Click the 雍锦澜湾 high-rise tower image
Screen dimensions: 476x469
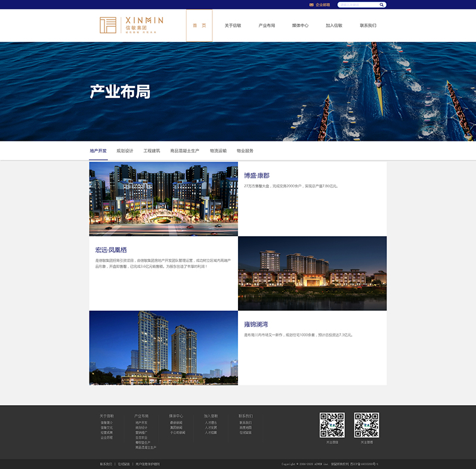(163, 348)
